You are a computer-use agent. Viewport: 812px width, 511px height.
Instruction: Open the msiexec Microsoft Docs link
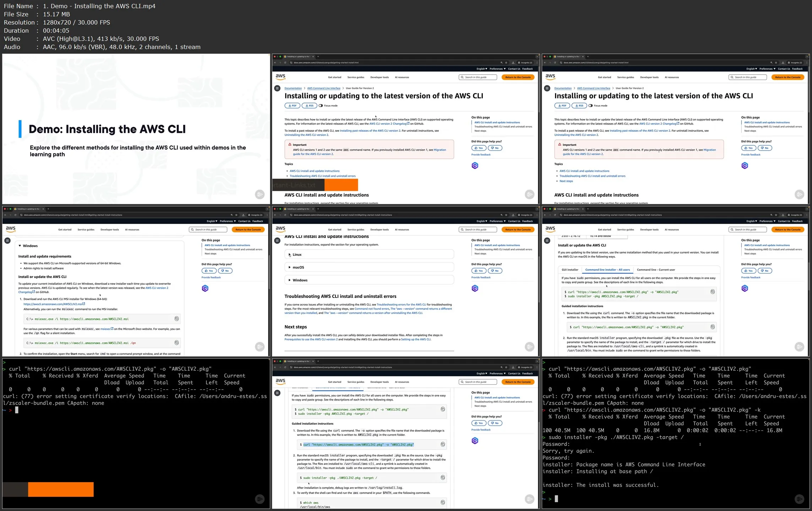click(x=107, y=329)
